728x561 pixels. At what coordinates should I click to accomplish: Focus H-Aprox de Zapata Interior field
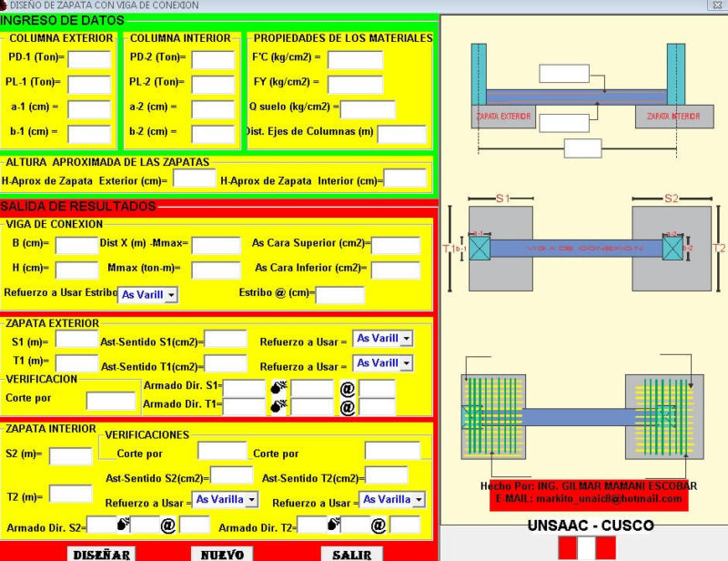[405, 178]
